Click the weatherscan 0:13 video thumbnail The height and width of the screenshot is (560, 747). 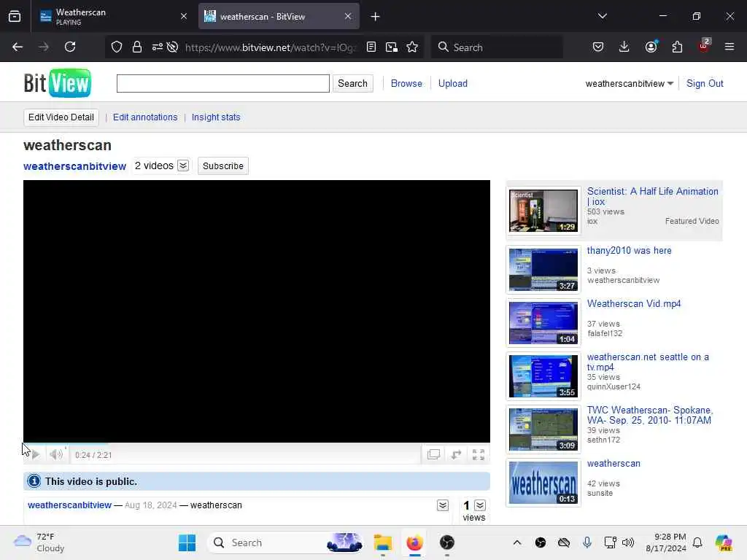coord(543,483)
